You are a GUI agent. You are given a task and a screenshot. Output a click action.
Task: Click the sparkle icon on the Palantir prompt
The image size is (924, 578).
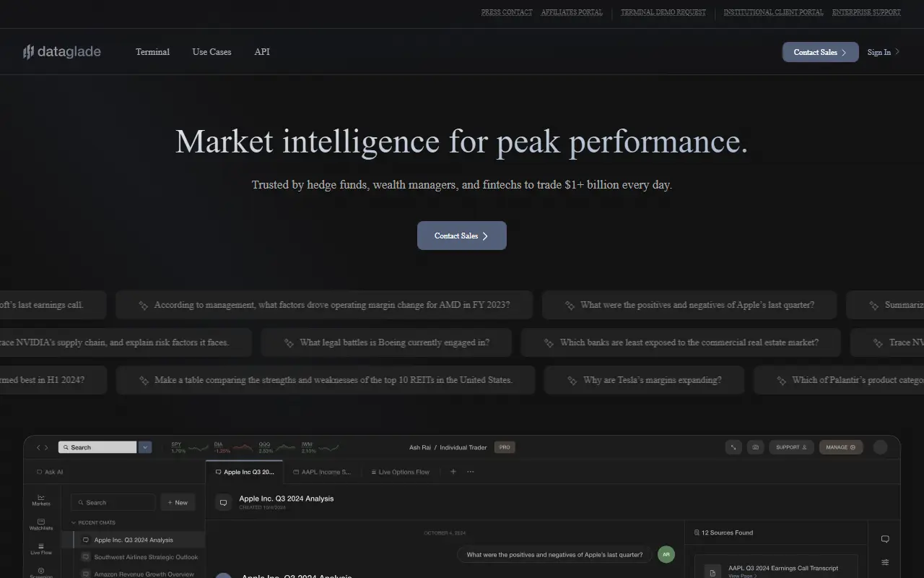click(x=781, y=381)
